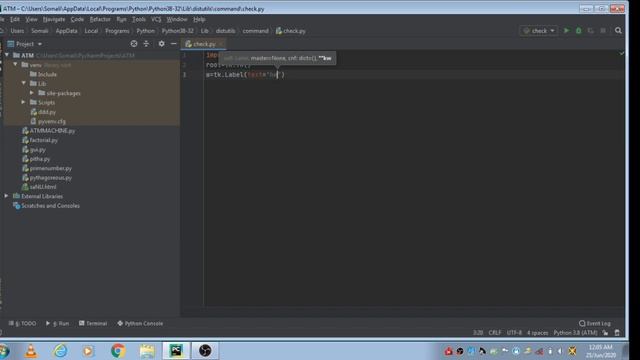Image resolution: width=640 pixels, height=360 pixels.
Task: Select the check.py editor tab
Action: pyautogui.click(x=203, y=44)
